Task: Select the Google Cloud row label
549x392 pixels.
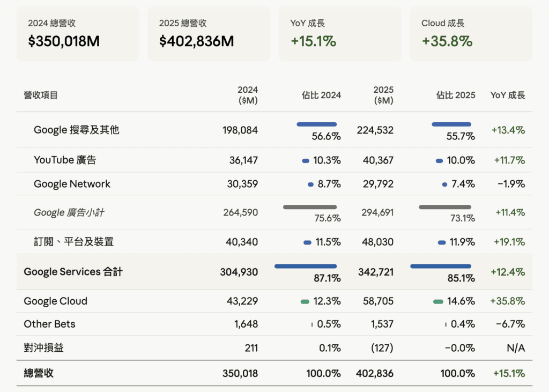Action: [x=56, y=301]
